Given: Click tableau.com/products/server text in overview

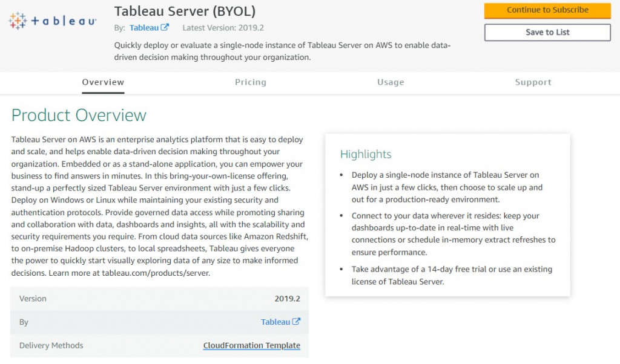Looking at the screenshot, I should tap(156, 273).
